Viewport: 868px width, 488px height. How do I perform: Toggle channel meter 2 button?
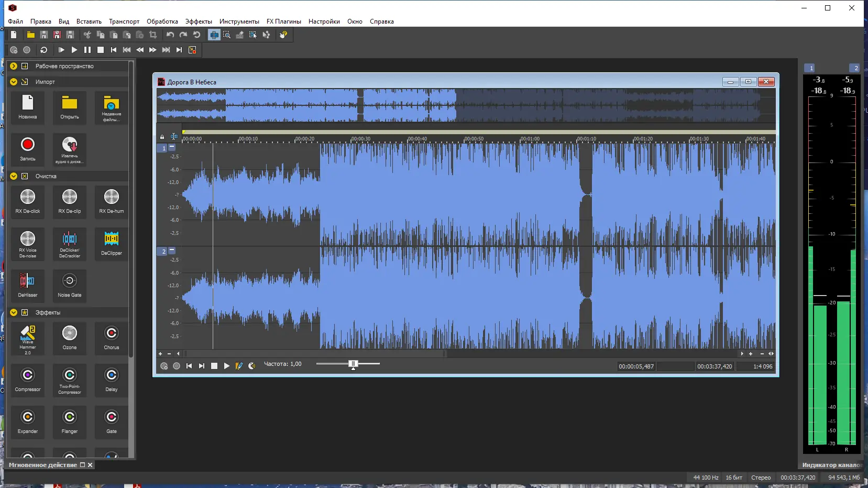click(x=854, y=68)
